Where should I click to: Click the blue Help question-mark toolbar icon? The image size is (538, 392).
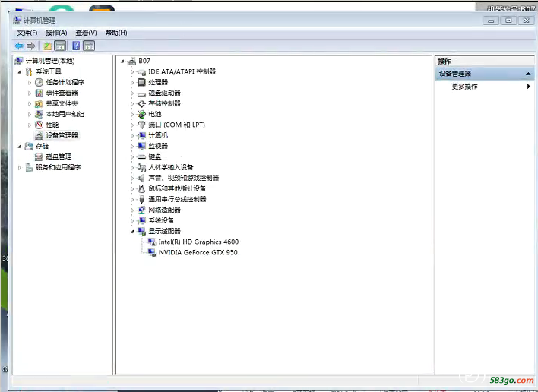[x=76, y=46]
